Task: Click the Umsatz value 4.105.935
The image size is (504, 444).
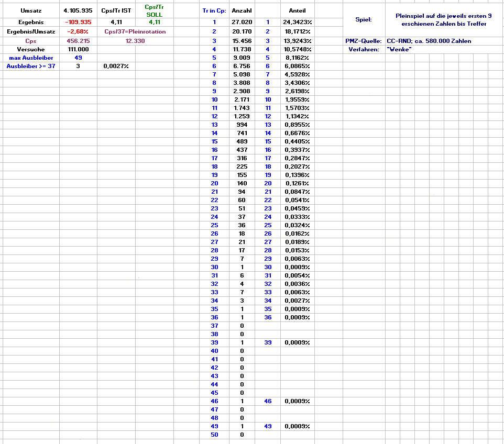Action: click(x=78, y=10)
